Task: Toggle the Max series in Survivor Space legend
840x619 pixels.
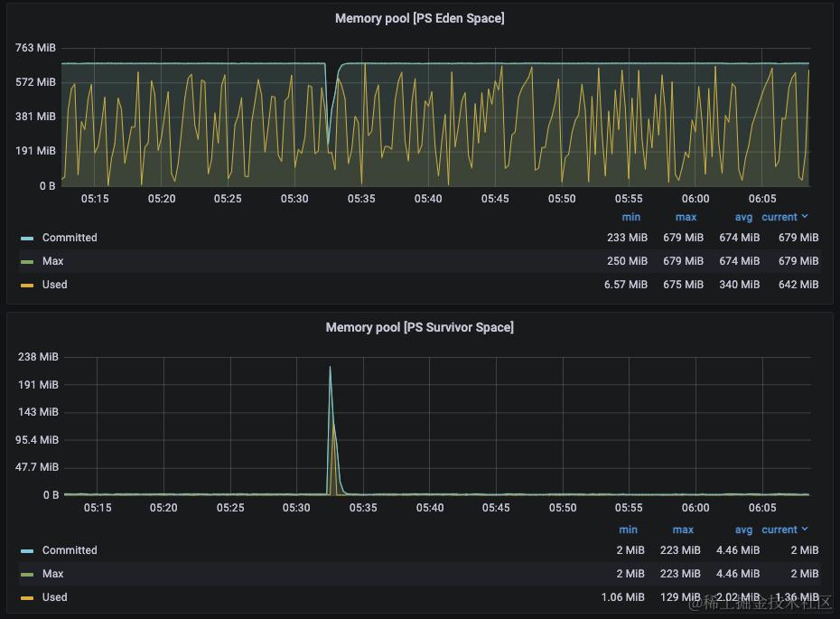Action: [x=52, y=574]
